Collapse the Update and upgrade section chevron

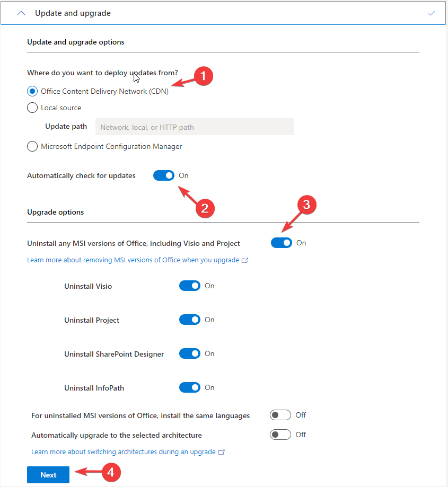[x=21, y=13]
